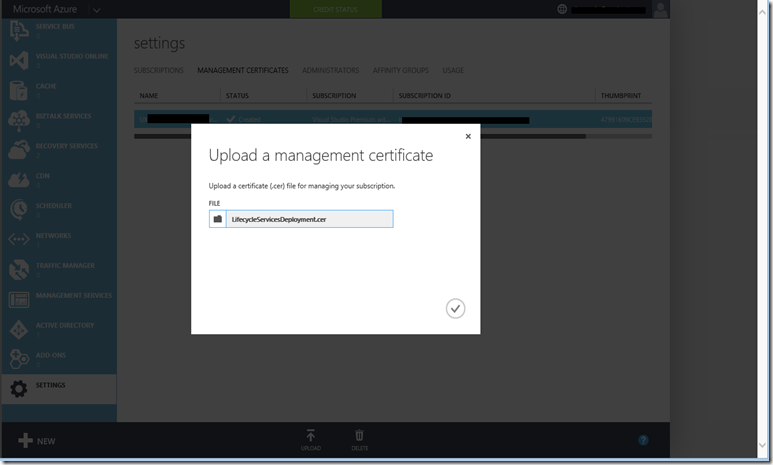The image size is (773, 465).
Task: Click the Traffic Manager label
Action: pyautogui.click(x=65, y=266)
